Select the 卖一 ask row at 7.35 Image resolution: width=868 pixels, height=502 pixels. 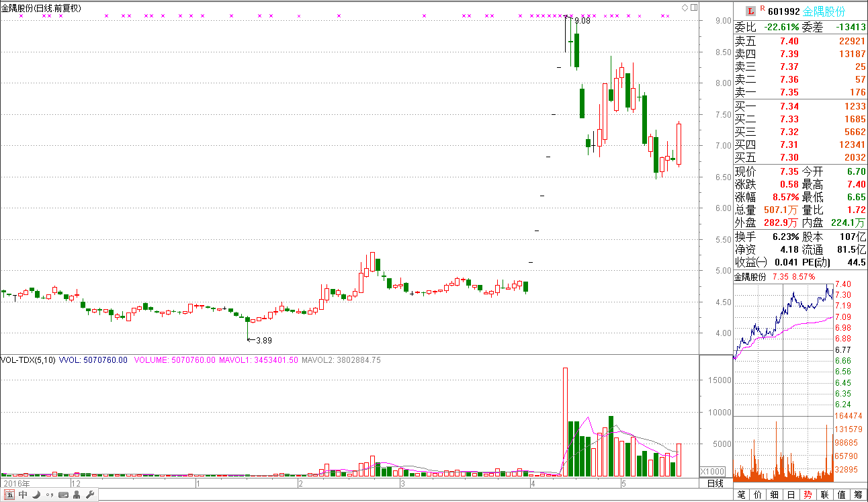click(x=800, y=92)
